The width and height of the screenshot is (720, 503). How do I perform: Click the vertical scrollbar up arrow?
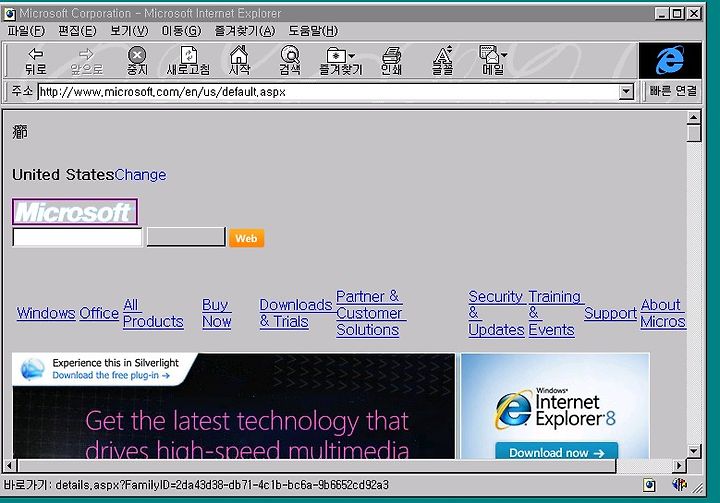(694, 118)
